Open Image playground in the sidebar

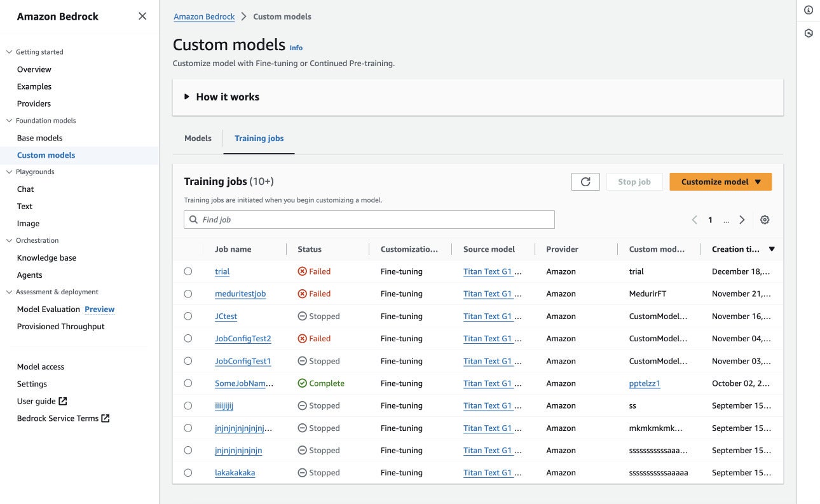click(x=28, y=224)
